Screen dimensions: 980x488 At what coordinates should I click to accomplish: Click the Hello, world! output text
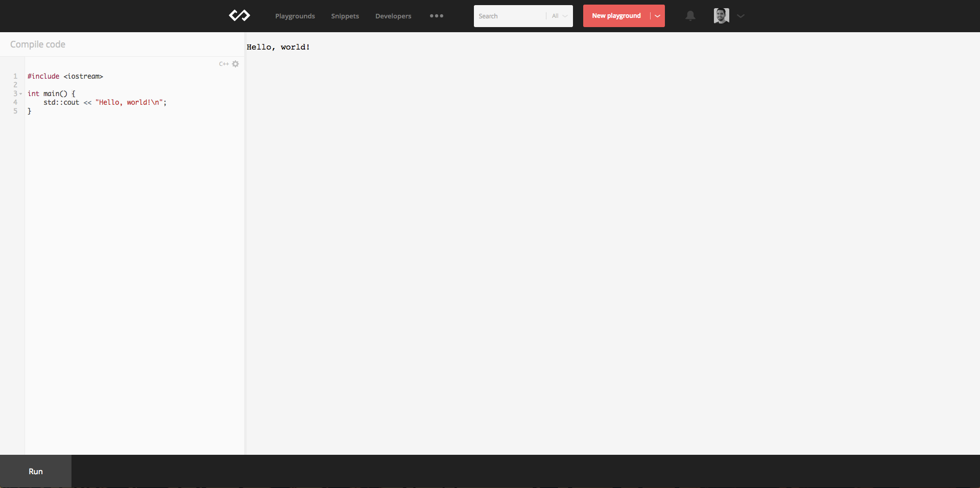278,47
